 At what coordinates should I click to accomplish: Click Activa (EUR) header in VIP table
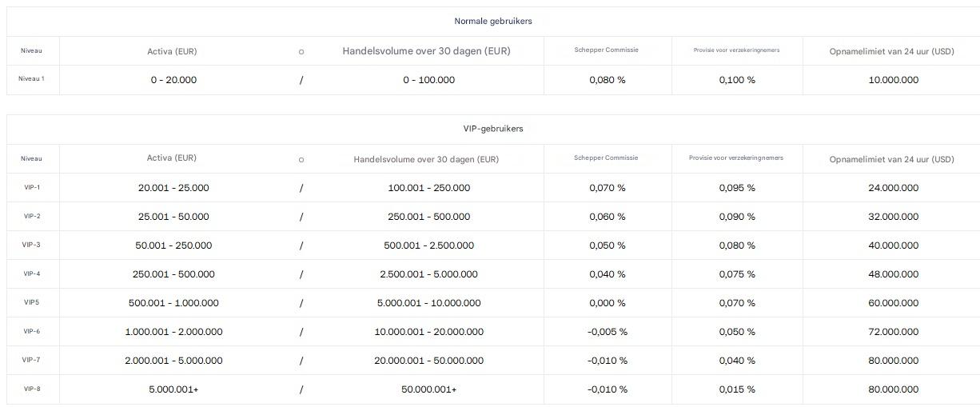[172, 158]
